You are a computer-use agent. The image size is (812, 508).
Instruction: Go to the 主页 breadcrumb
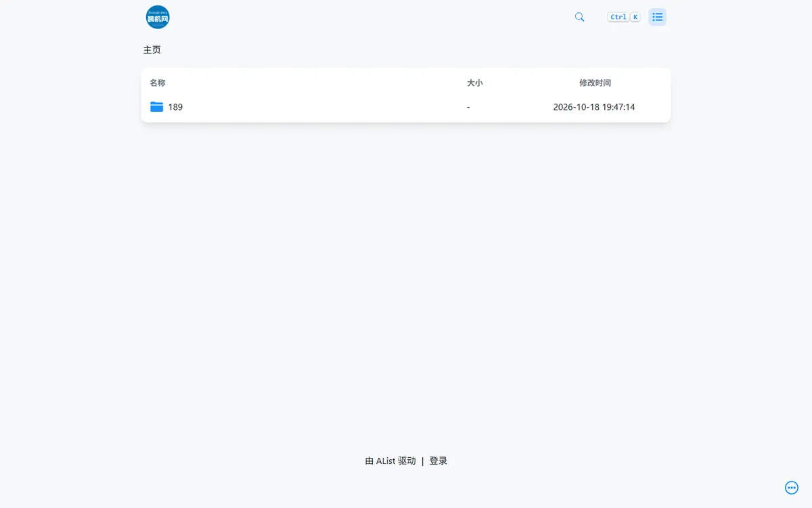pyautogui.click(x=152, y=49)
